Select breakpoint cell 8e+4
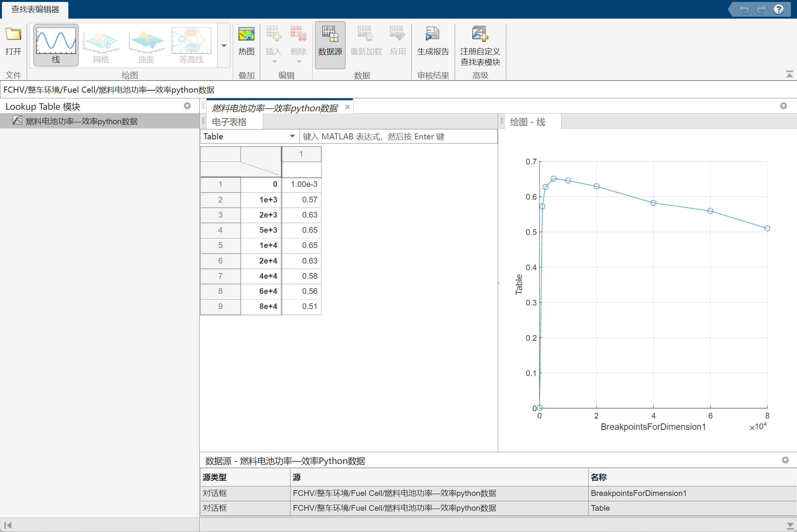The image size is (797, 532). tap(261, 306)
